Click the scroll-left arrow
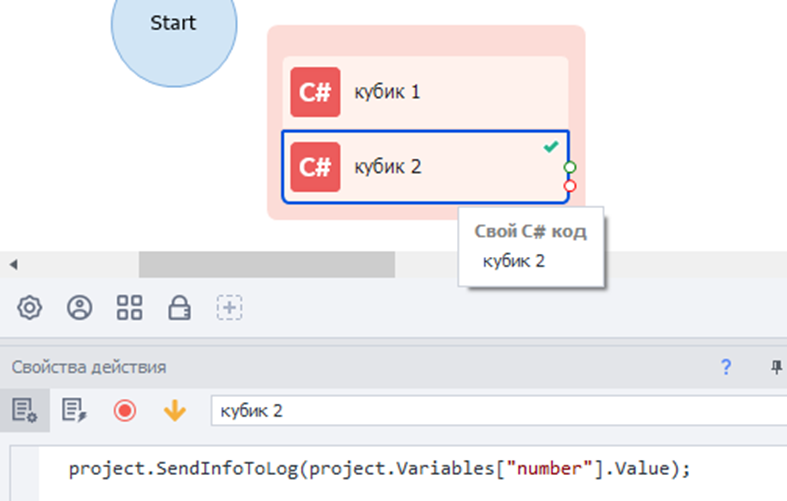Viewport: 787px width, 501px height. 13,264
